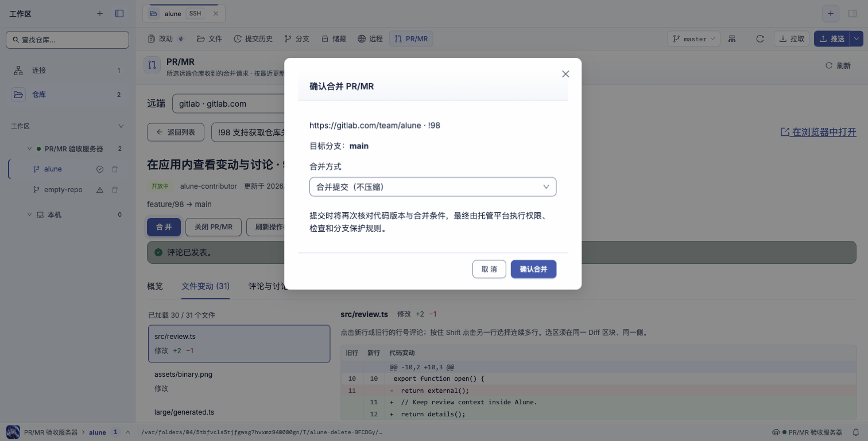Select assets/binary.png in file list
Screen dimensions: 868x441
tap(239, 381)
